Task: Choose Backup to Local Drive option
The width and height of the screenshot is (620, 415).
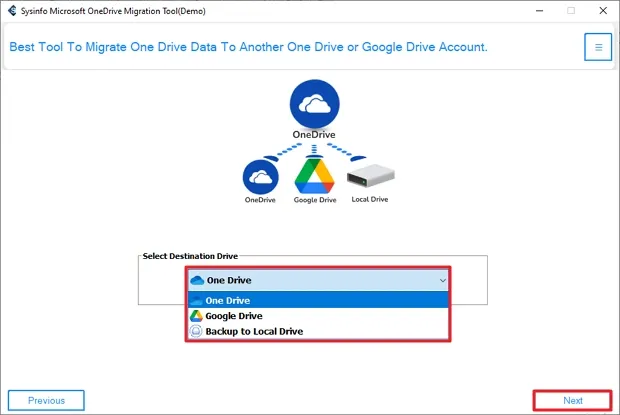Action: pos(318,331)
